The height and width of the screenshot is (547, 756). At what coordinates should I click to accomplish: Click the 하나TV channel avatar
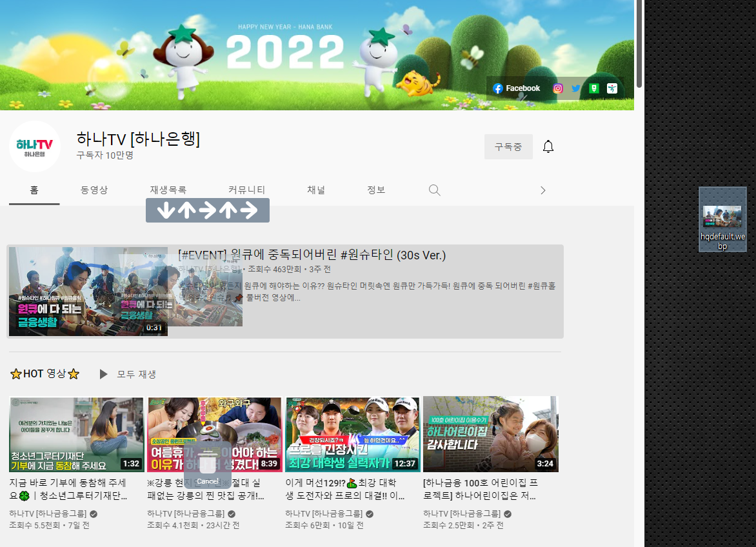point(35,146)
